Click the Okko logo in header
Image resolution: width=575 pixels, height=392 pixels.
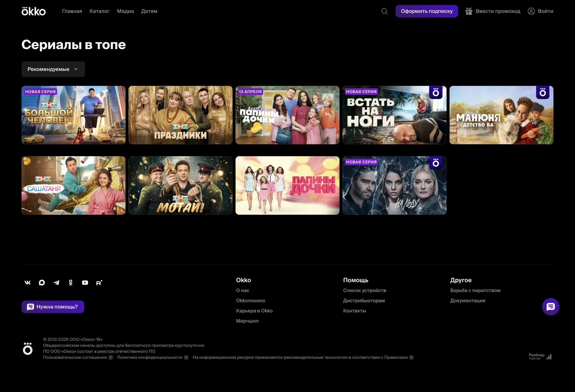point(34,11)
